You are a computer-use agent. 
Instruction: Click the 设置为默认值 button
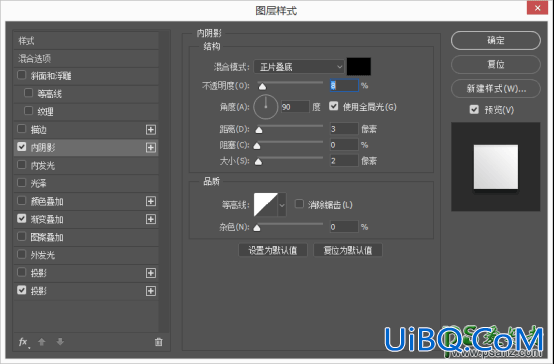point(272,250)
